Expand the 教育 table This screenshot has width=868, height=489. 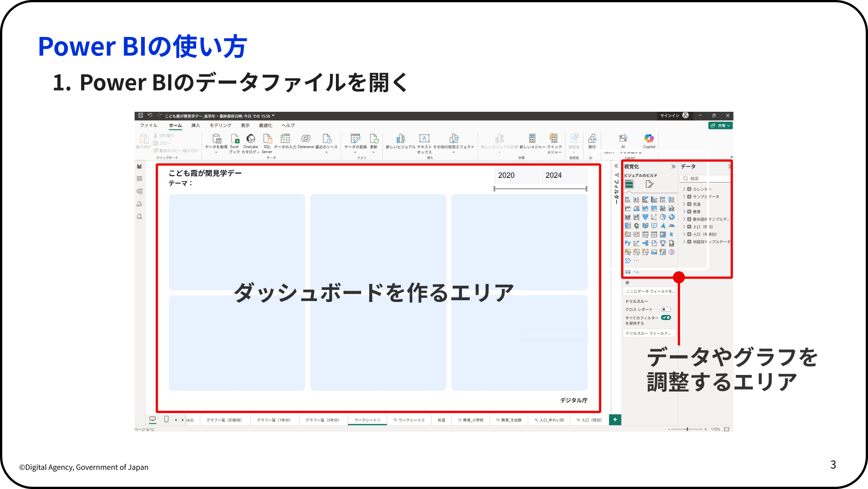684,211
